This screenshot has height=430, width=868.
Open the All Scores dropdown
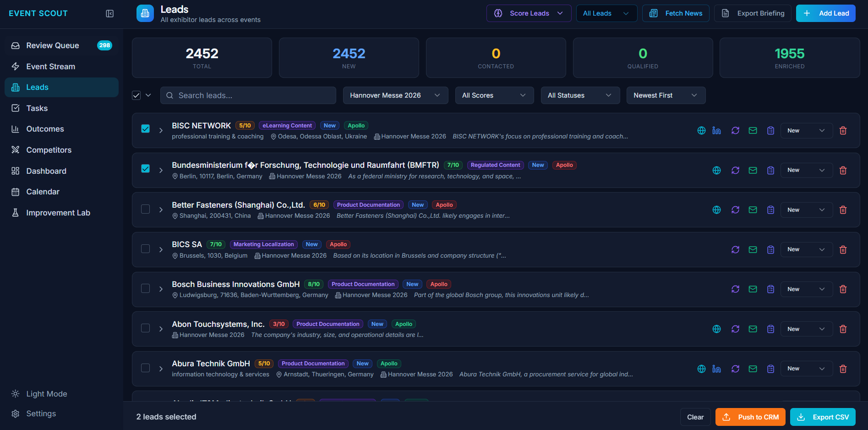pos(494,95)
